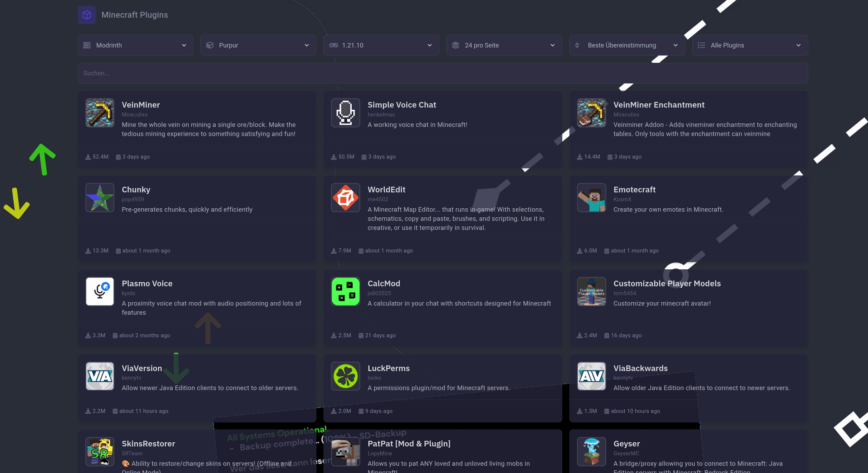Click the PatPat plugin icon
Viewport: 868px width, 473px height.
[x=346, y=452]
